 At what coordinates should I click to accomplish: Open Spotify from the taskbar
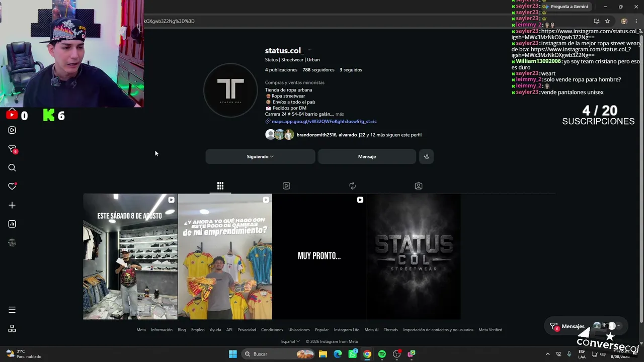click(382, 354)
